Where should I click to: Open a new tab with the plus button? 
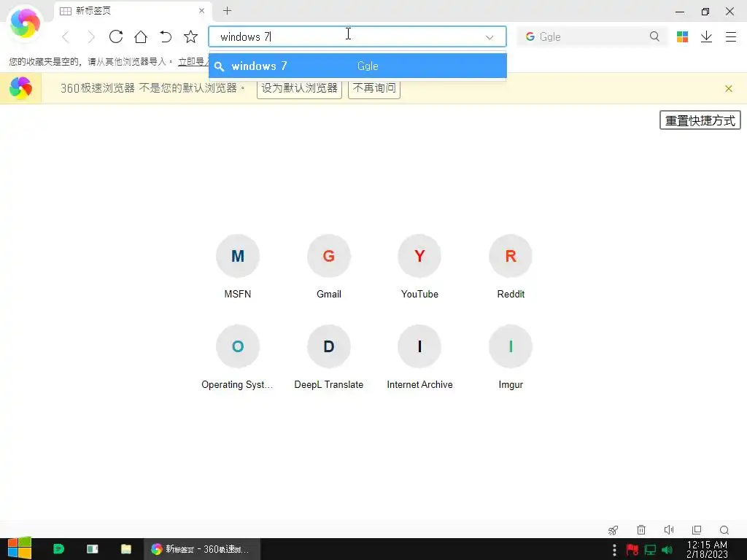pyautogui.click(x=228, y=11)
